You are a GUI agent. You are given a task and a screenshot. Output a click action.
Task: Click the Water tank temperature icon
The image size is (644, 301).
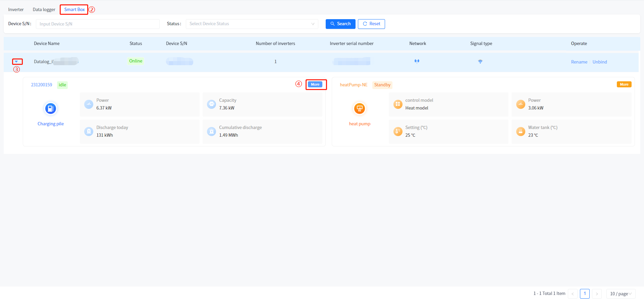521,131
